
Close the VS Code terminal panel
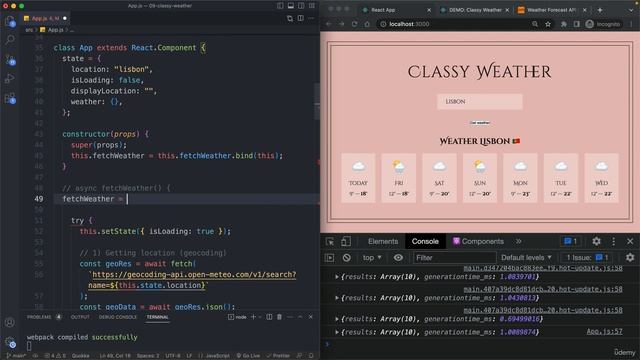coord(311,317)
